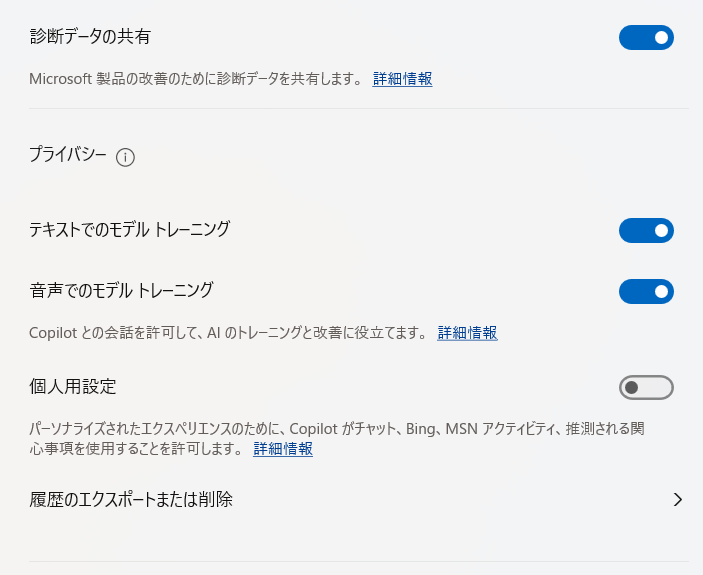Click the 個人用設定 label text
The width and height of the screenshot is (703, 575).
click(73, 386)
